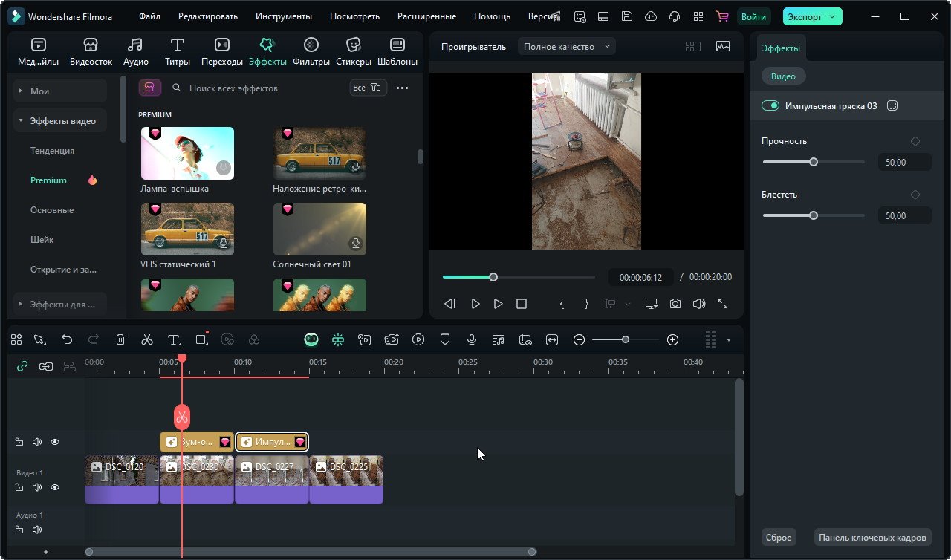
Task: Take a snapshot with the camera icon
Action: click(x=675, y=304)
